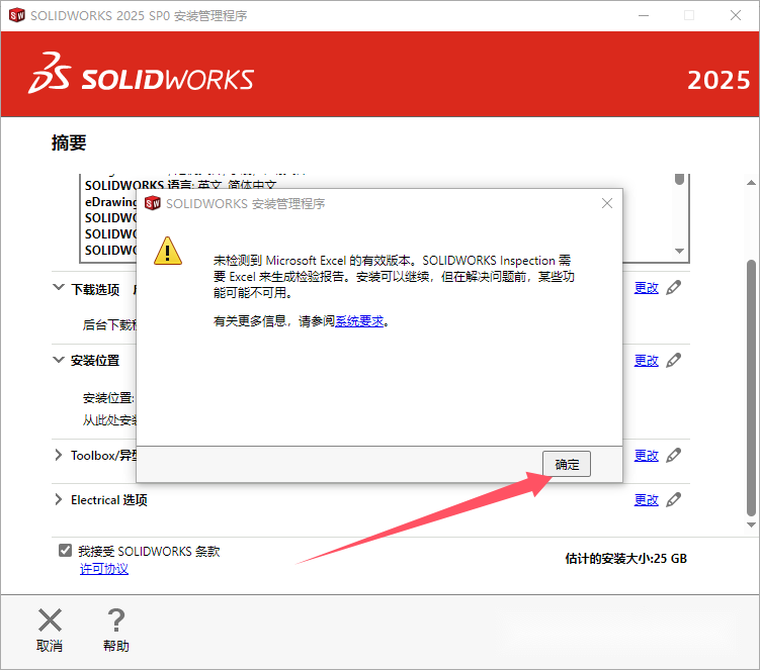Close the SOLIDWORKS warning dialog with X

click(607, 203)
